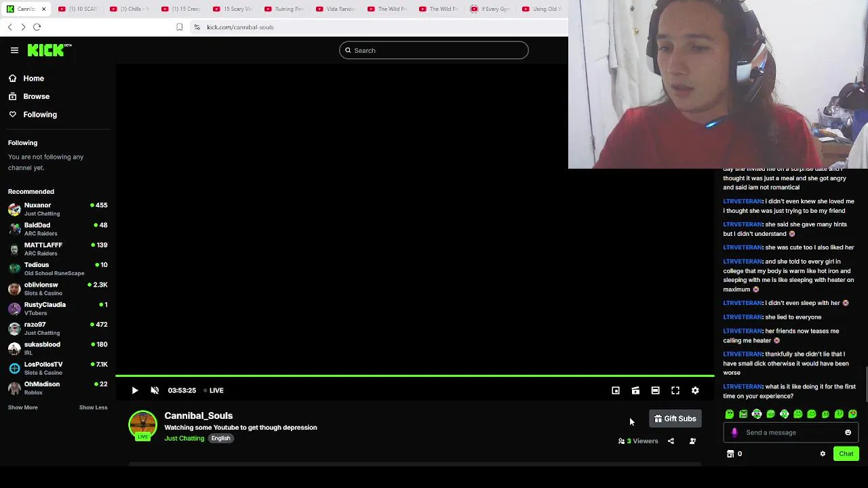868x488 pixels.
Task: Click razo97 channel avatar
Action: (14, 329)
